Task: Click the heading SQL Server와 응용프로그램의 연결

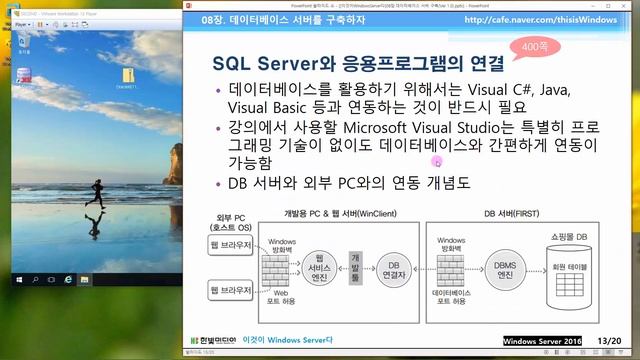Action: click(x=358, y=63)
